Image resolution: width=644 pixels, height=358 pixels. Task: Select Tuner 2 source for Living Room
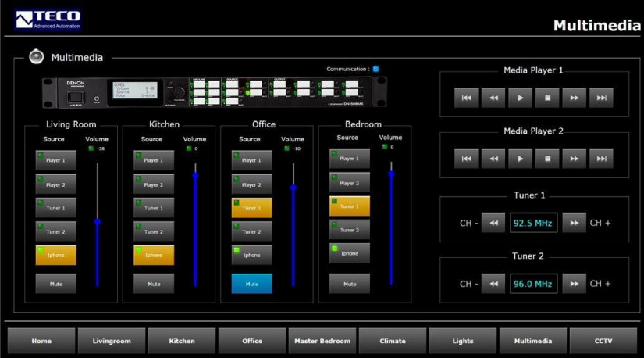tap(55, 231)
